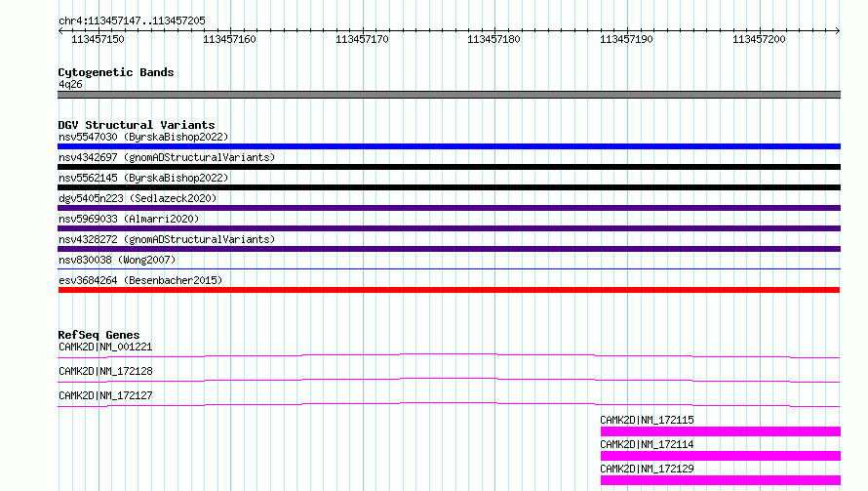Click the purple nsv4328272 variant bar
Viewport: 868px width, 491px height.
449,249
